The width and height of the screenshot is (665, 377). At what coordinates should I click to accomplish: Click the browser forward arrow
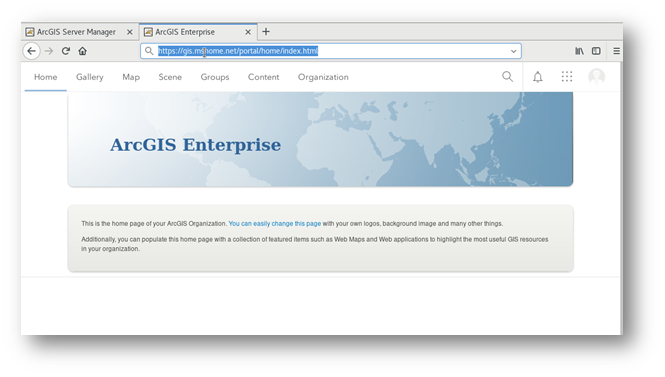[x=49, y=51]
